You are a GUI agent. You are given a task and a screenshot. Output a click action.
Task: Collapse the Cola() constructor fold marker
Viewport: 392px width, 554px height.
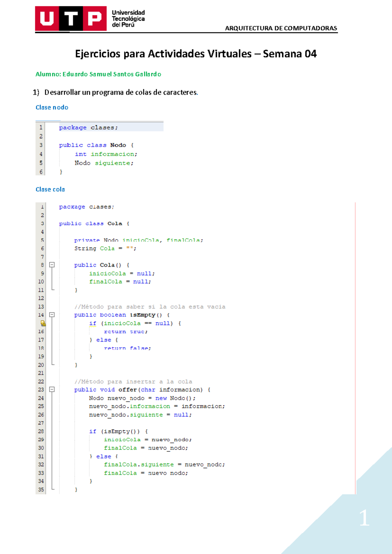pyautogui.click(x=52, y=265)
